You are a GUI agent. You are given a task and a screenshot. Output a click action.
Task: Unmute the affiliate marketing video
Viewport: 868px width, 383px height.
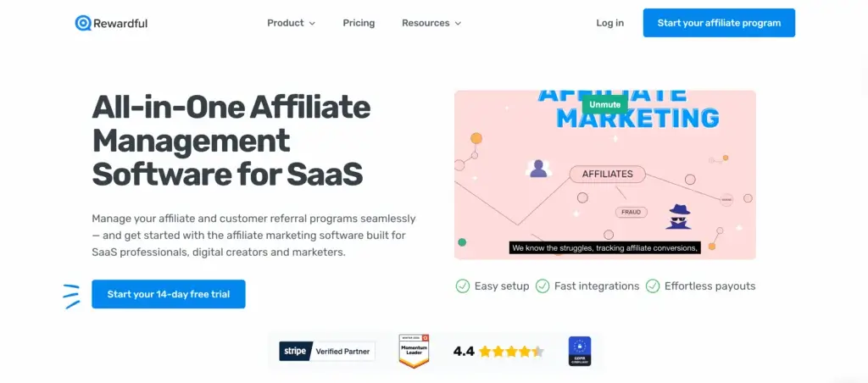coord(604,104)
